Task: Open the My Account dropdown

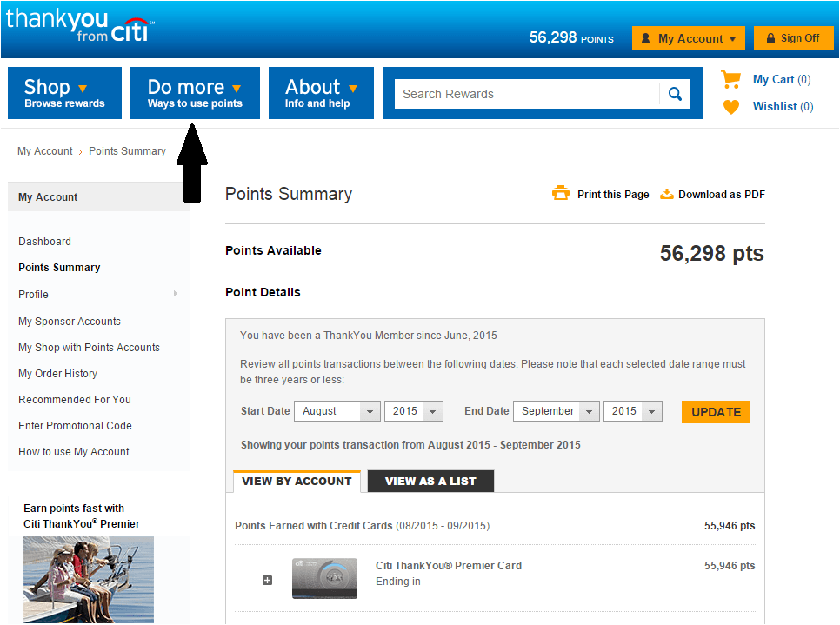Action: (x=689, y=38)
